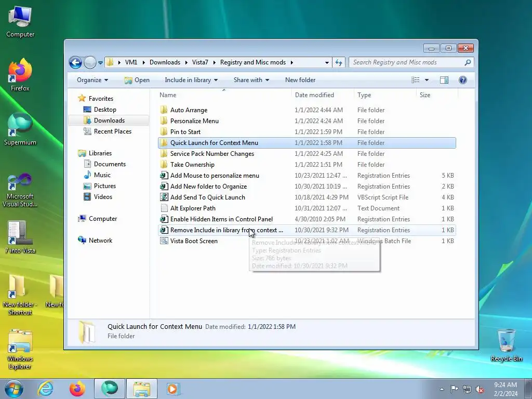The height and width of the screenshot is (399, 532).
Task: Click the Recycle Bin desktop icon
Action: 506,345
